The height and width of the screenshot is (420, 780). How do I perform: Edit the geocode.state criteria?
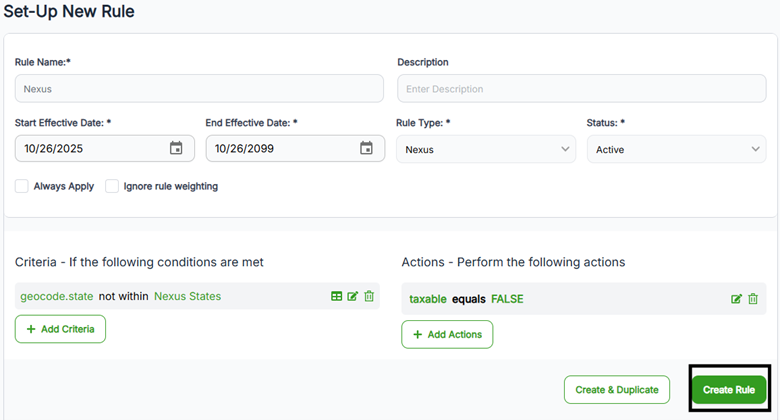point(353,297)
